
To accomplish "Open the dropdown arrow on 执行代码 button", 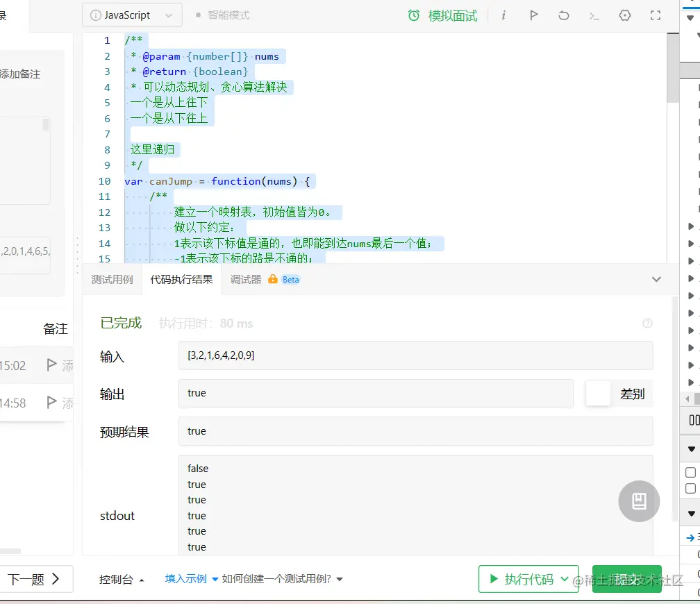I will 565,579.
